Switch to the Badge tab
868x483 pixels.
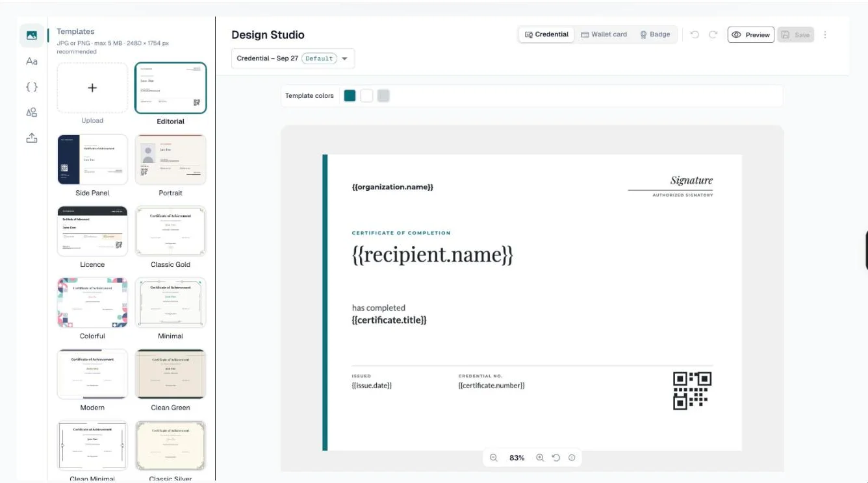(x=655, y=34)
